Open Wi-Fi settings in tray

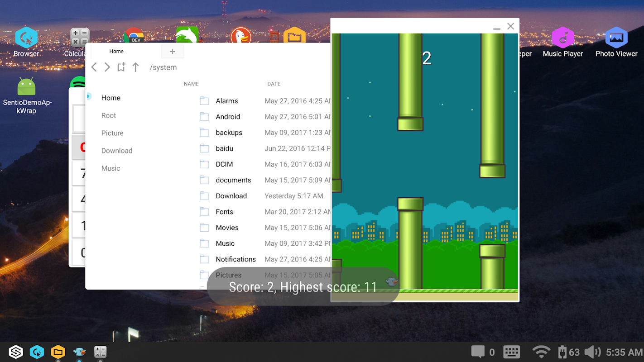[x=541, y=352]
